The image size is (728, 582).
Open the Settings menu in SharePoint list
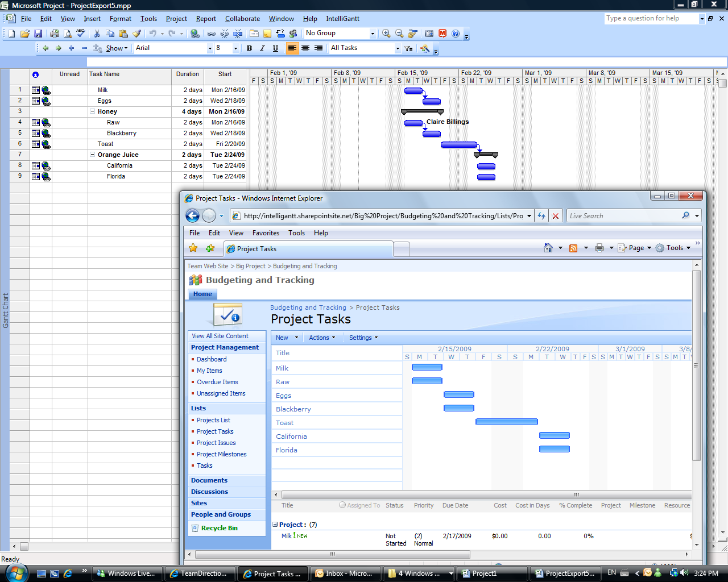[363, 338]
